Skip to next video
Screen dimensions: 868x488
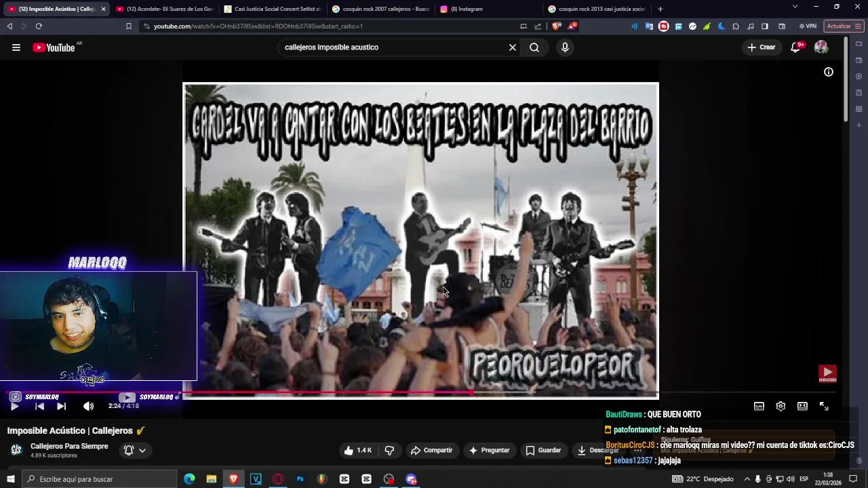click(61, 406)
